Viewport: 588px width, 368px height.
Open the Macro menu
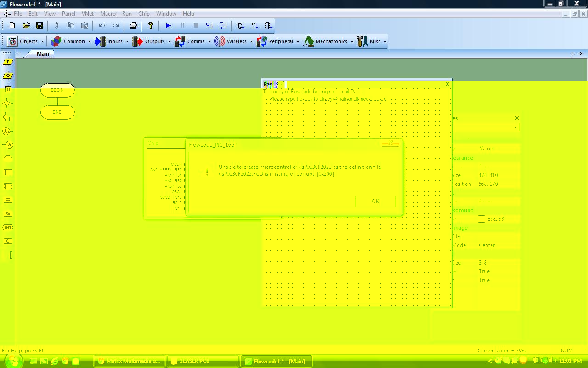point(108,14)
